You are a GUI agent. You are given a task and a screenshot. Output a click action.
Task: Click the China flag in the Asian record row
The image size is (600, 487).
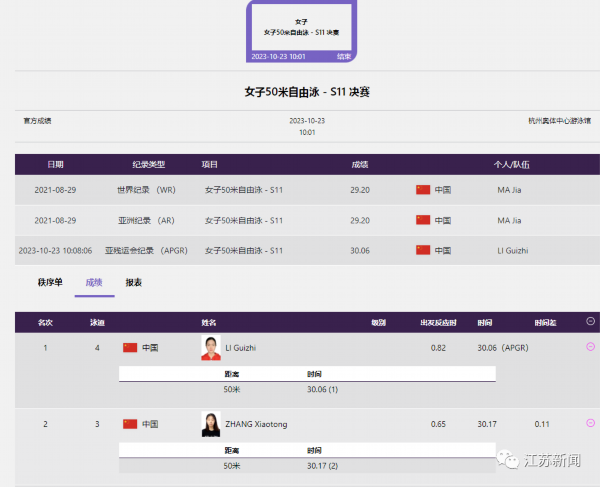tap(422, 220)
